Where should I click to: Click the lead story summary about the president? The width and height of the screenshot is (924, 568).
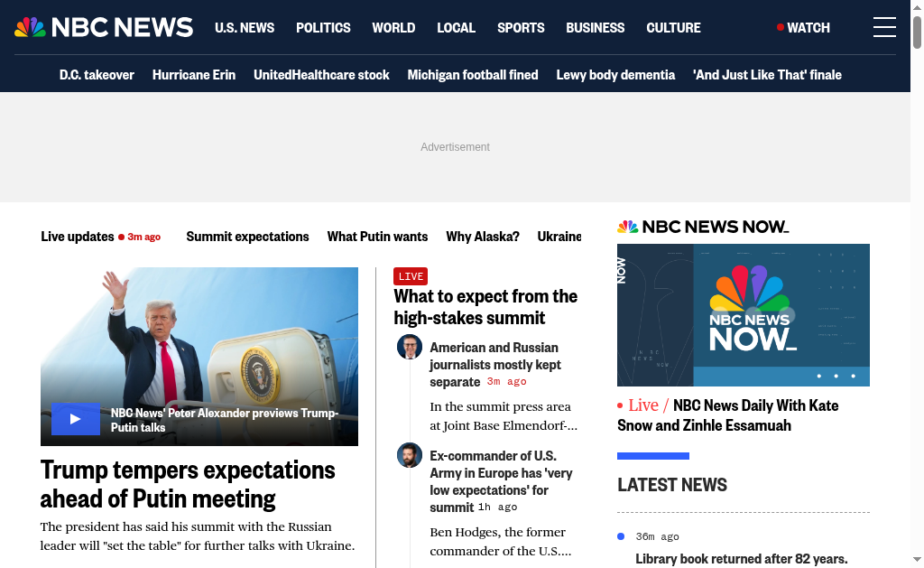pos(198,536)
